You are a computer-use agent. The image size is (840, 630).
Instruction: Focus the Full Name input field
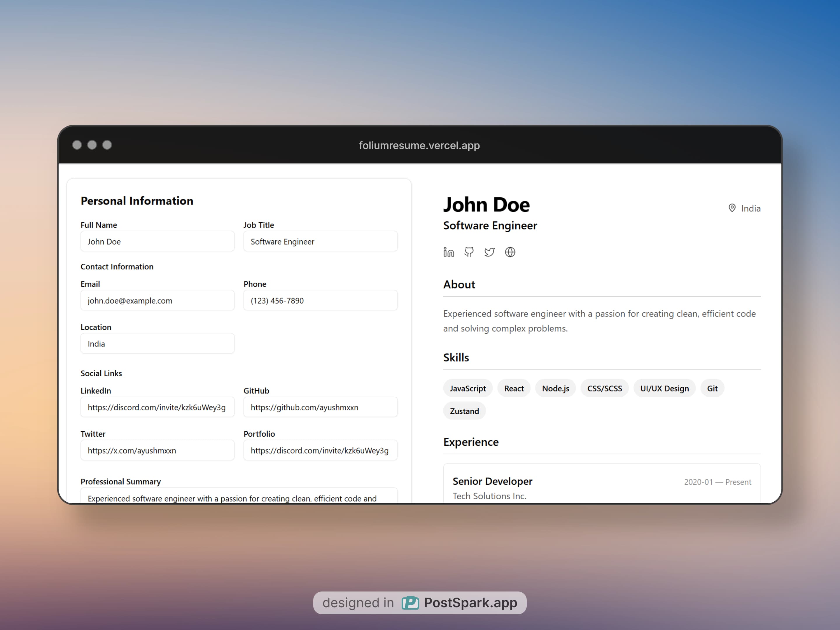157,242
